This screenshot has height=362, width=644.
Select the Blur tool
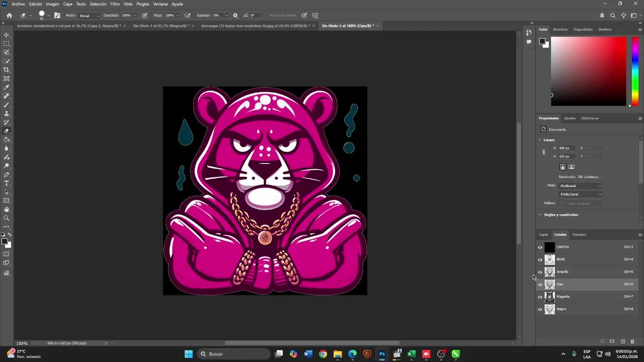[x=7, y=148]
